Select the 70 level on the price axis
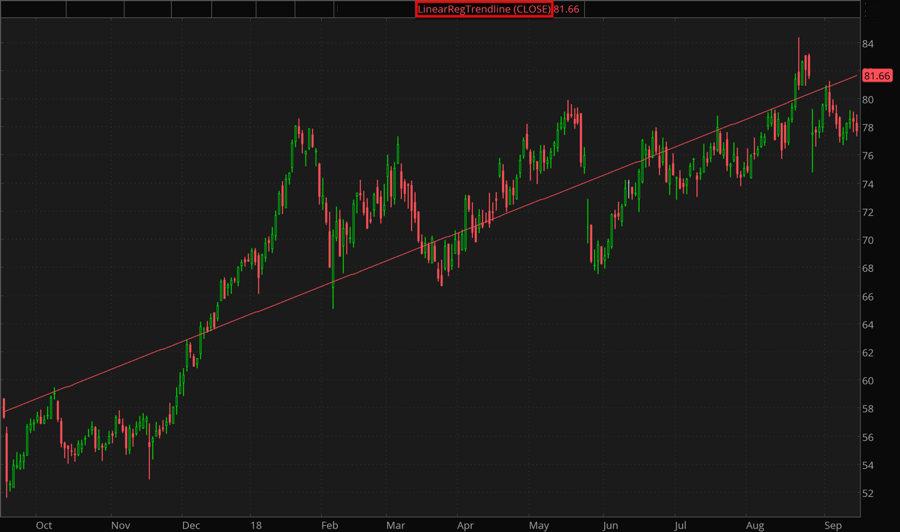The width and height of the screenshot is (900, 532). click(x=868, y=241)
